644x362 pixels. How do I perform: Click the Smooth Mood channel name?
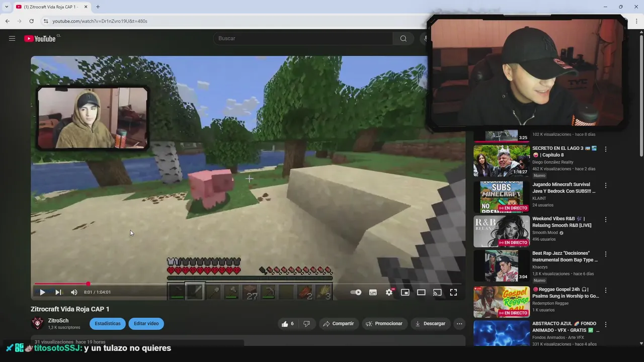point(545,233)
